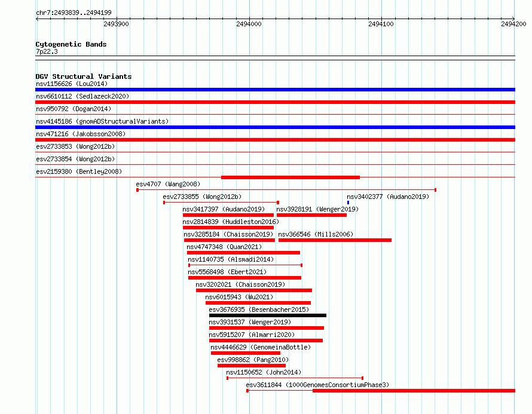Open the esv4707 (Wang2008) variant
The width and height of the screenshot is (532, 414).
pos(168,184)
